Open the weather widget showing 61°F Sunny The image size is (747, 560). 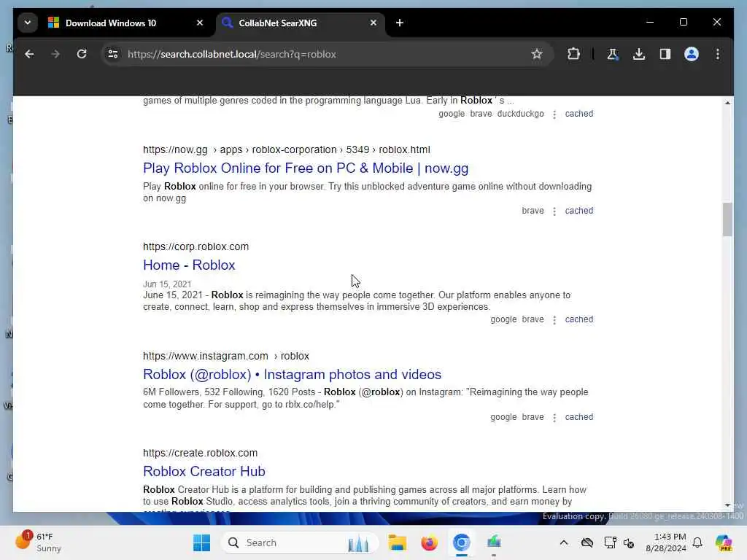pos(39,542)
